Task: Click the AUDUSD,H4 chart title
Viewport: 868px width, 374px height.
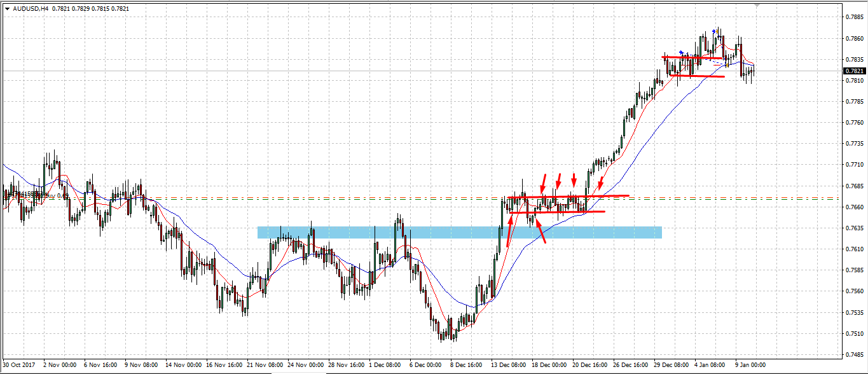Action: [31, 9]
